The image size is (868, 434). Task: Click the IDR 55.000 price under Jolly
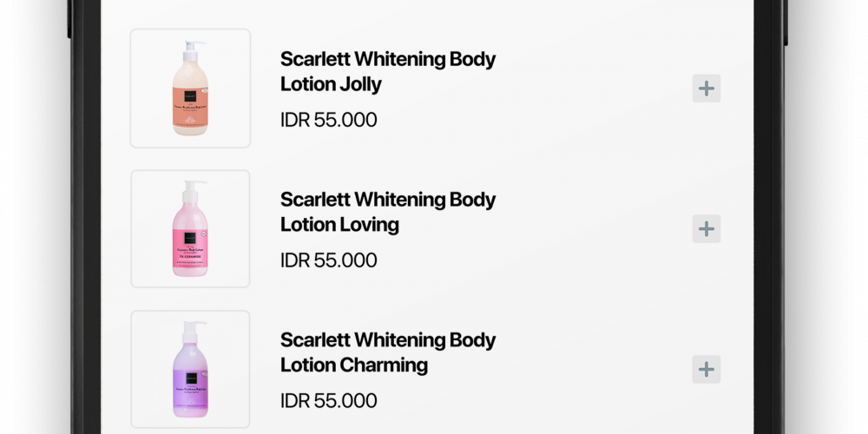click(x=328, y=120)
